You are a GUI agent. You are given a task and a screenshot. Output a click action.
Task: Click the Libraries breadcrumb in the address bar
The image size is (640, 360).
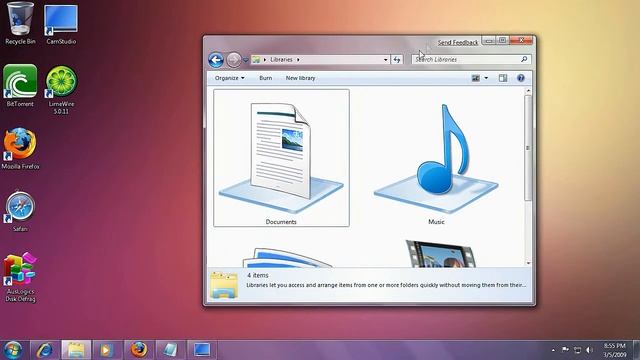point(281,60)
